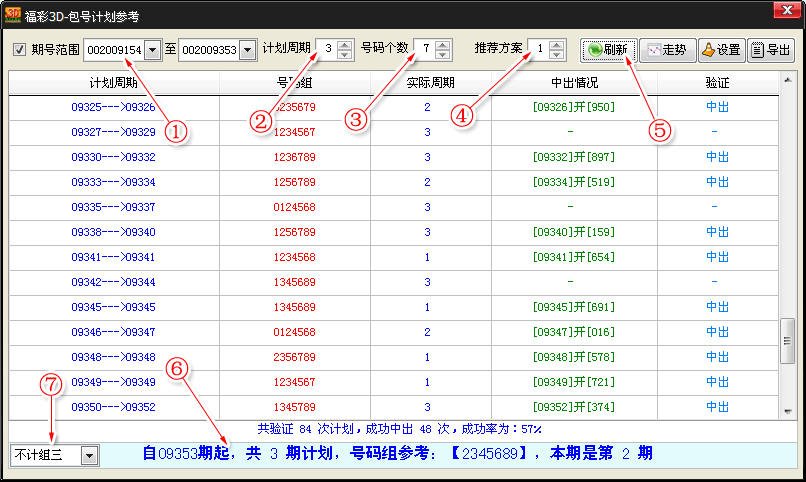The height and width of the screenshot is (482, 806).
Task: Click the start period 002009154 input field
Action: (113, 50)
